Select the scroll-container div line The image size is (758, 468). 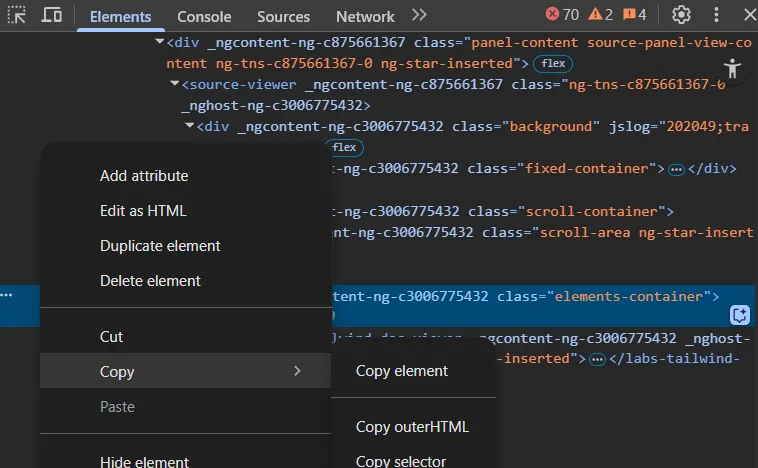coord(503,211)
